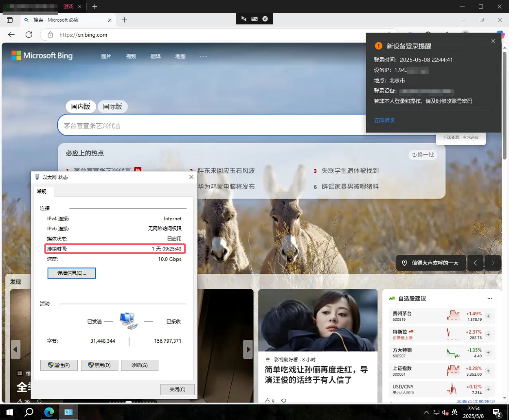Close the 搜索 - Microsoft 必应 tab

(110, 20)
